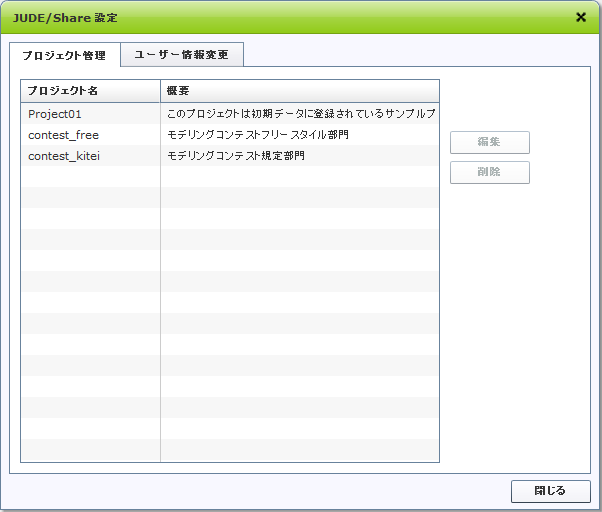Click the 概要 column header

(x=300, y=91)
